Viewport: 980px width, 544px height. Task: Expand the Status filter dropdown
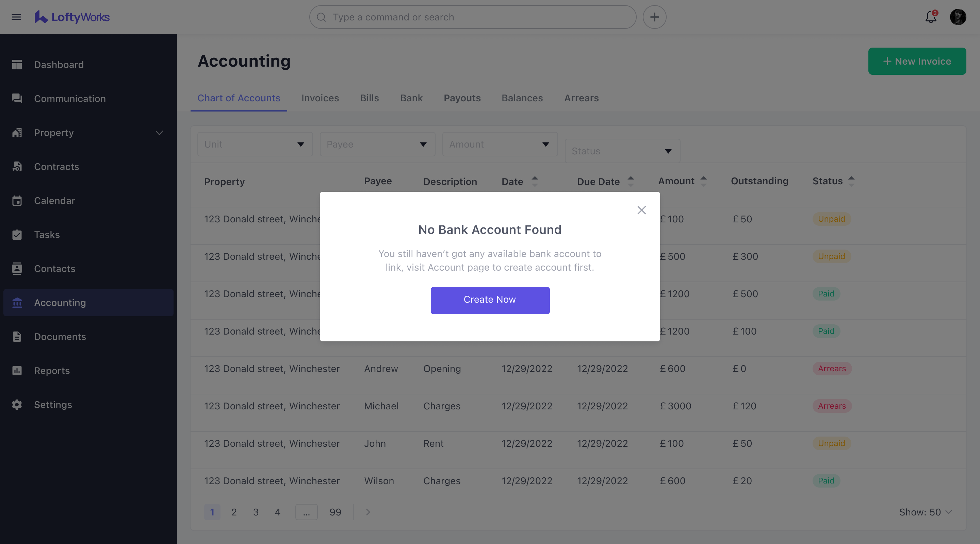click(622, 151)
